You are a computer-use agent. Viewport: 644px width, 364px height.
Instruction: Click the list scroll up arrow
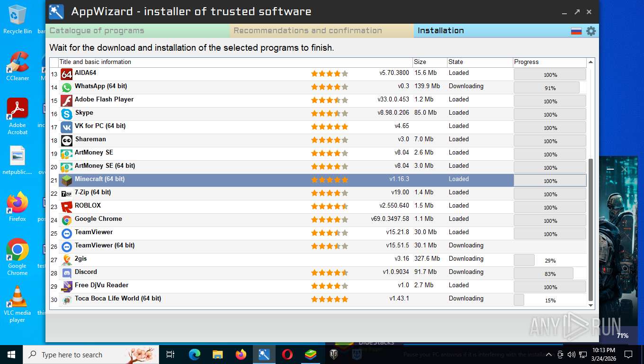coord(590,62)
